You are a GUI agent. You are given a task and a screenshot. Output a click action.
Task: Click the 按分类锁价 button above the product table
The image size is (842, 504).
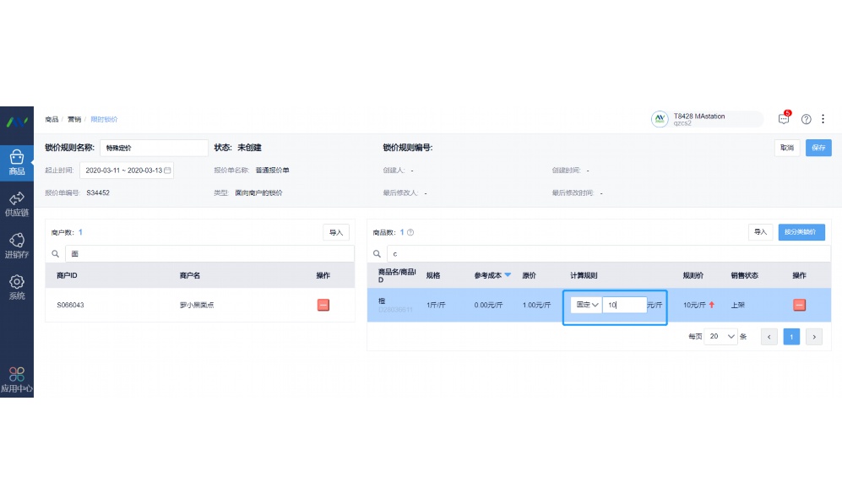tap(801, 232)
